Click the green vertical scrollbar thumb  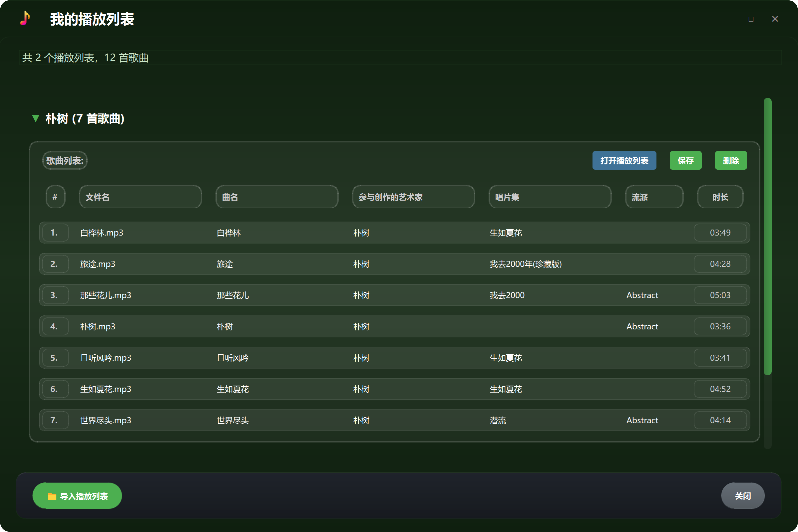click(x=767, y=237)
